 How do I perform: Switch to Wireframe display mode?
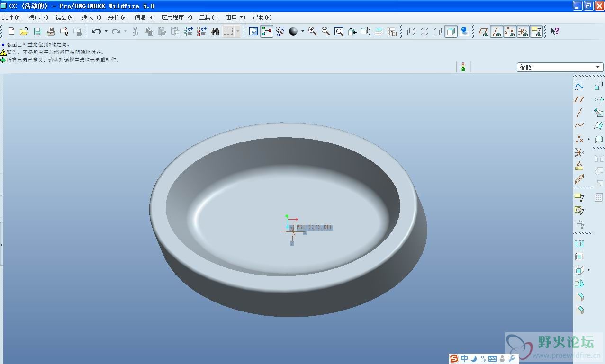pos(411,31)
